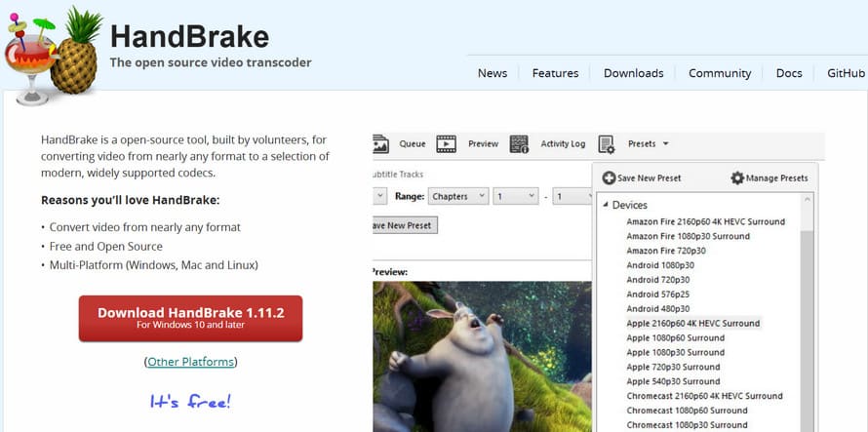
Task: Click "Reasons you'll love HandBrake:" heading
Action: coord(130,200)
